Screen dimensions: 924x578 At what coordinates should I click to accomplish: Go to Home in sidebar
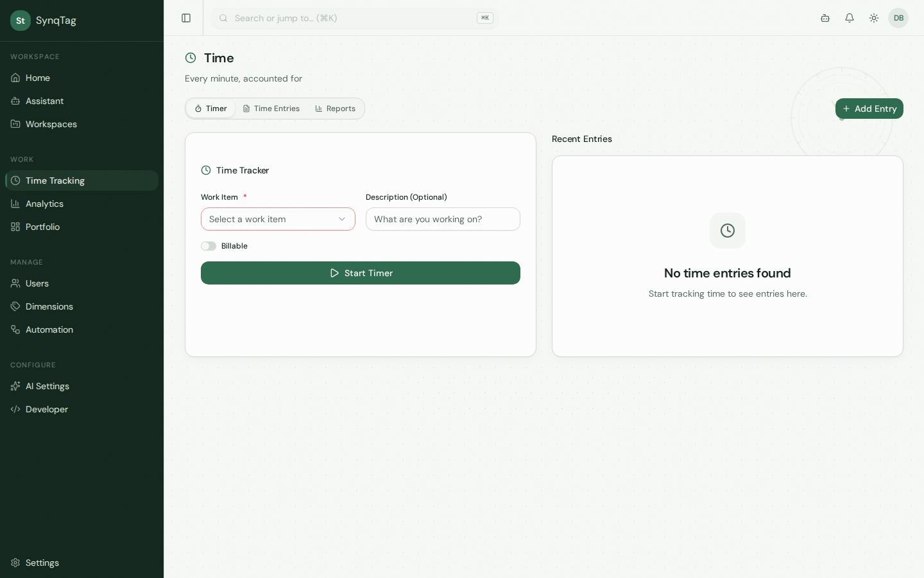click(81, 78)
